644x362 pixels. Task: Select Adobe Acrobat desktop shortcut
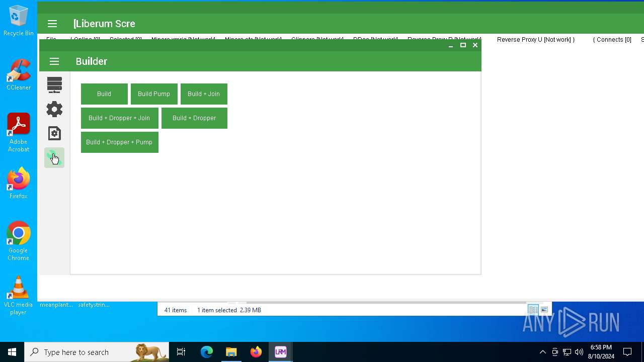pyautogui.click(x=19, y=133)
